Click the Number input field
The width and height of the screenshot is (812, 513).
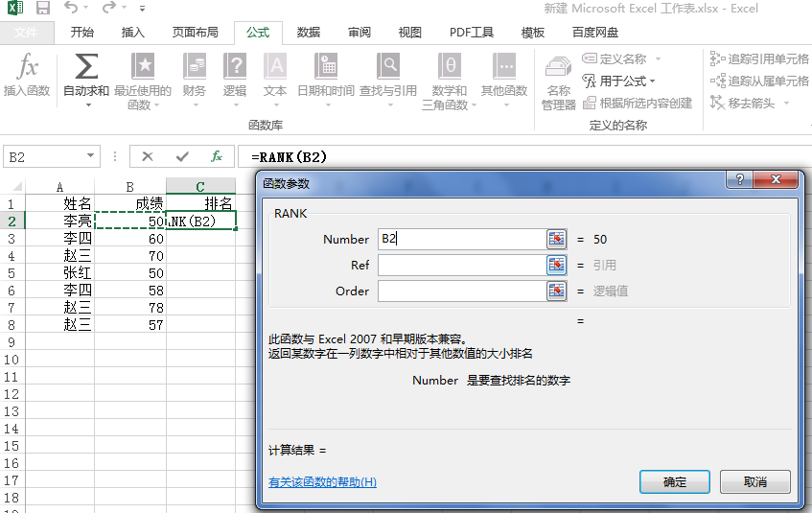click(462, 239)
